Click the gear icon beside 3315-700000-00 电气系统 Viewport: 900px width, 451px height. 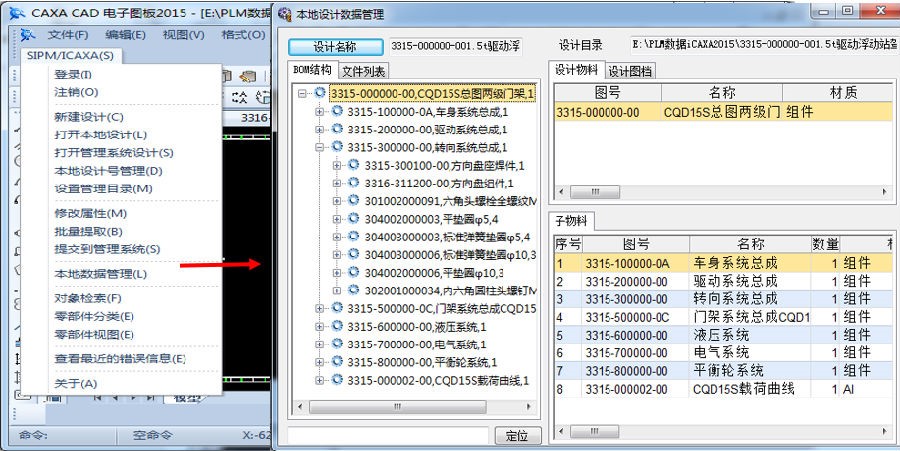click(x=337, y=344)
